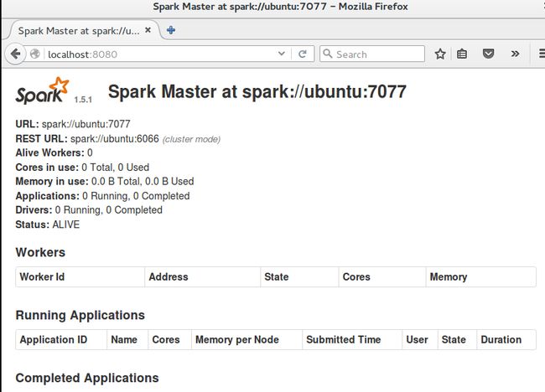Click the Spark logo image
The width and height of the screenshot is (545, 392).
(42, 90)
